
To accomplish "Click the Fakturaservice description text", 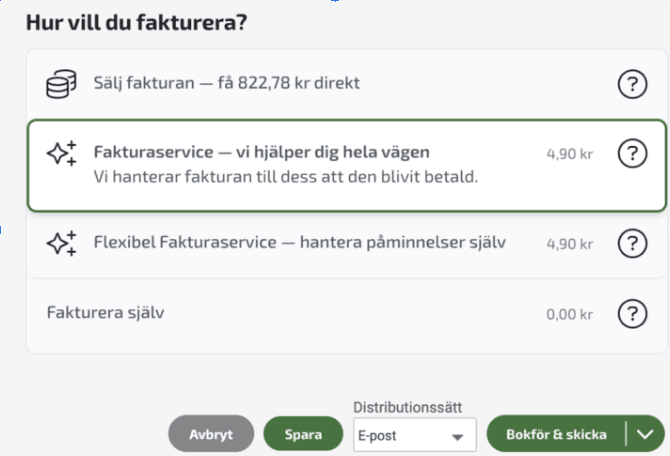I will pos(286,178).
